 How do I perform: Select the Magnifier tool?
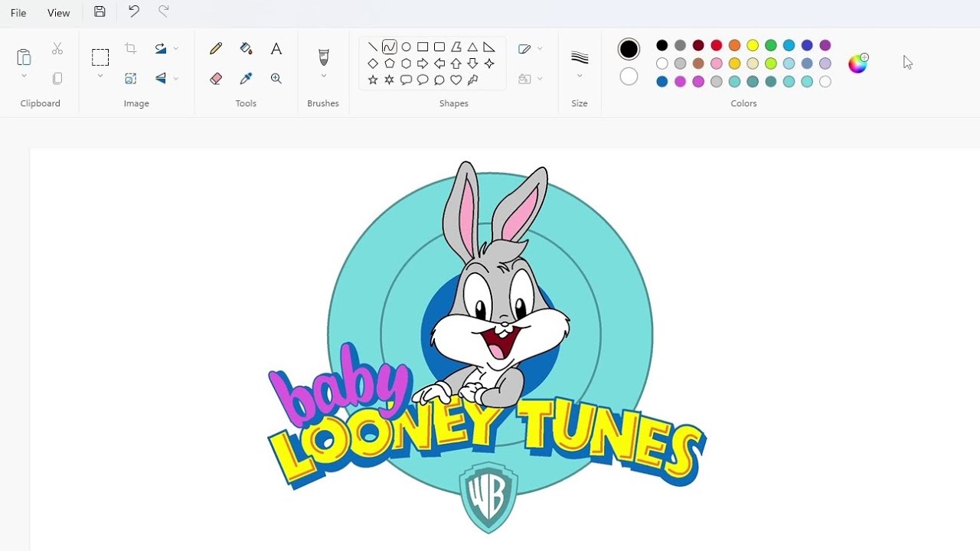276,79
